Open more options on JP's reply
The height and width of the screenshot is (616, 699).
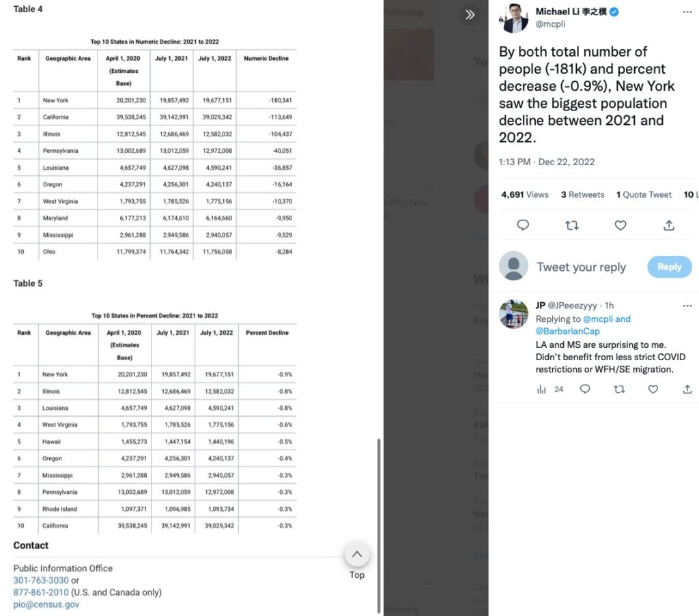687,305
